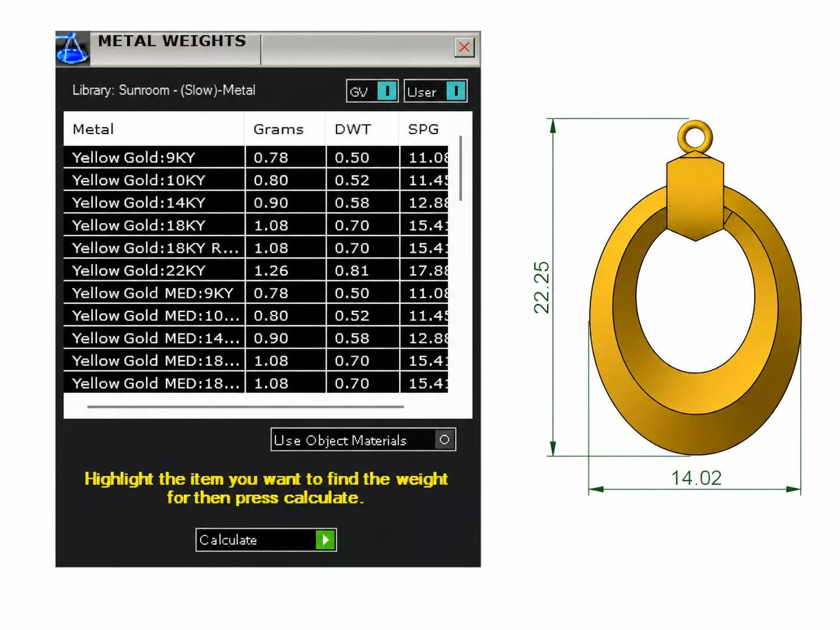The image size is (840, 630).
Task: Highlight the Yellow Gold:22KY metal row
Action: point(256,270)
